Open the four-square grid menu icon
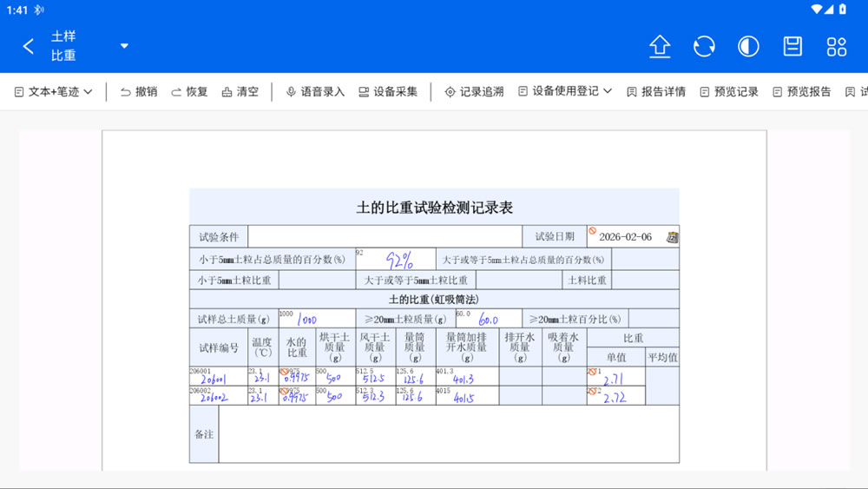This screenshot has height=489, width=868. [837, 47]
